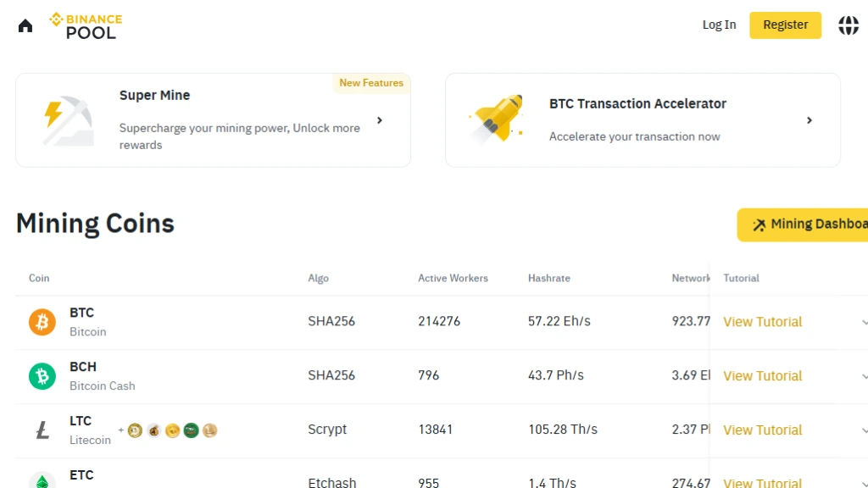Click the Algo column header
Screen dimensions: 868x488
pyautogui.click(x=319, y=278)
